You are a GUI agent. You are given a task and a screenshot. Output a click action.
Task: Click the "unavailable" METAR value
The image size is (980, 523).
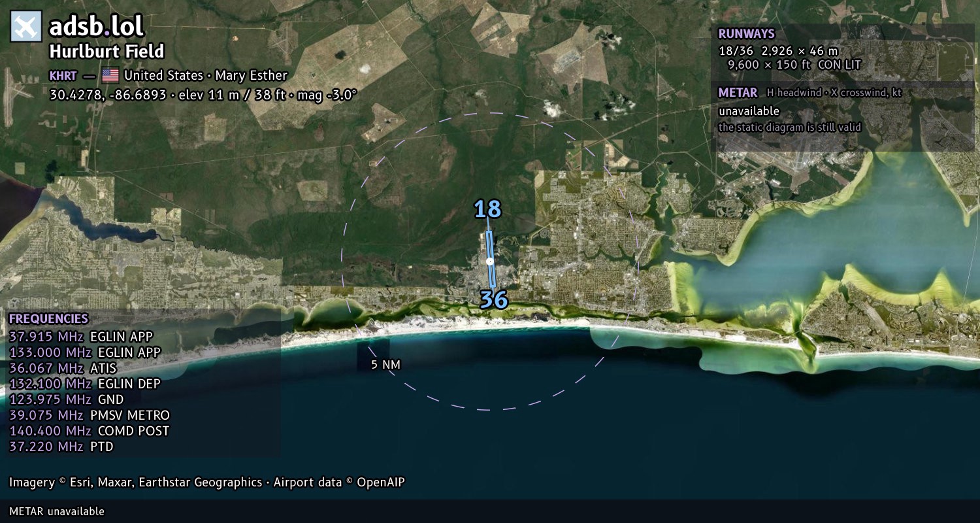[749, 111]
